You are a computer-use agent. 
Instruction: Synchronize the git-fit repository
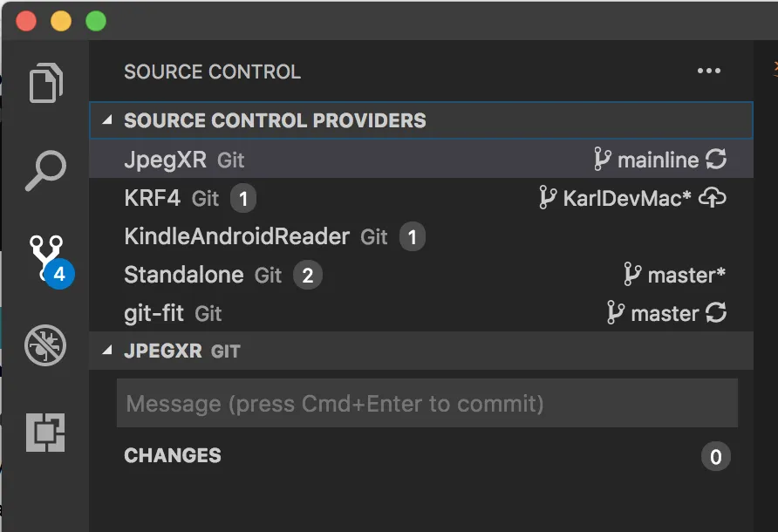(x=716, y=313)
